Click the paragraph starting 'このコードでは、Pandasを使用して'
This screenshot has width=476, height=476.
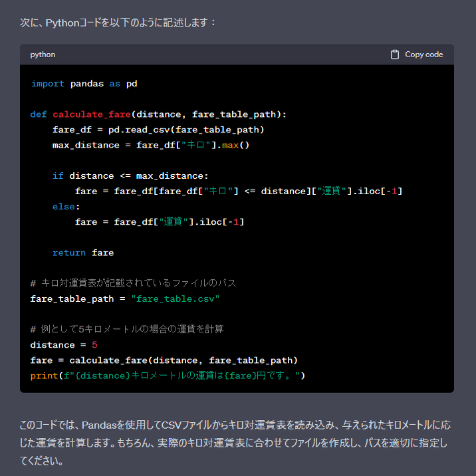[235, 443]
